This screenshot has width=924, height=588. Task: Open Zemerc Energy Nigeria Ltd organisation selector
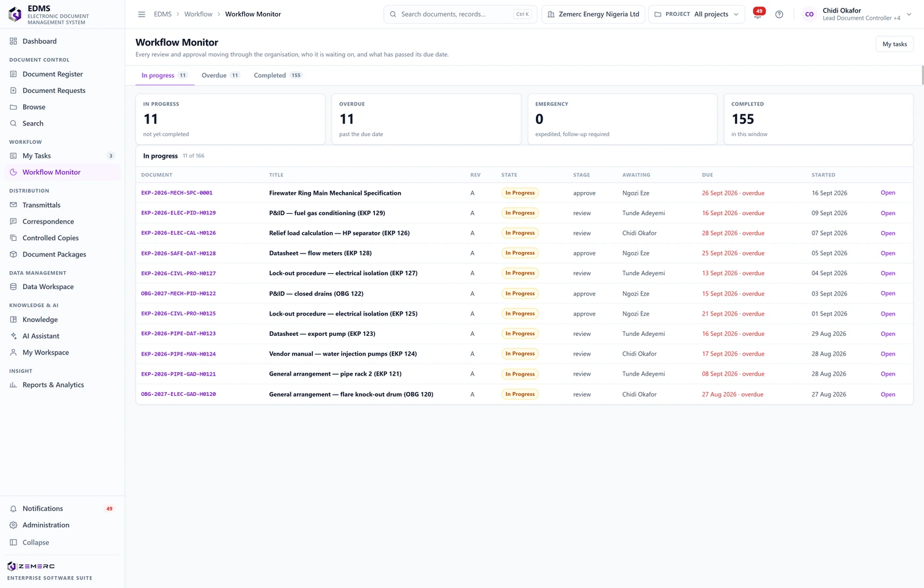click(x=593, y=14)
